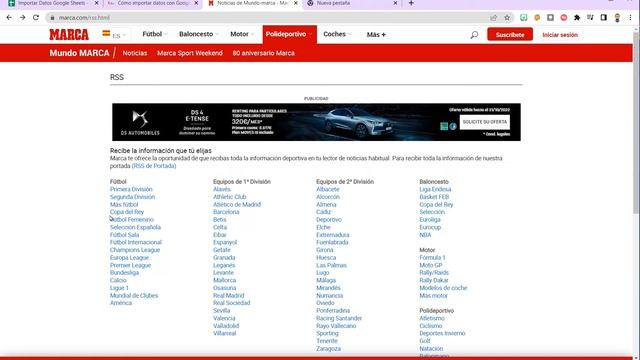Viewport: 640px width, 360px height.
Task: Open the ES country edition dropdown
Action: pos(114,35)
